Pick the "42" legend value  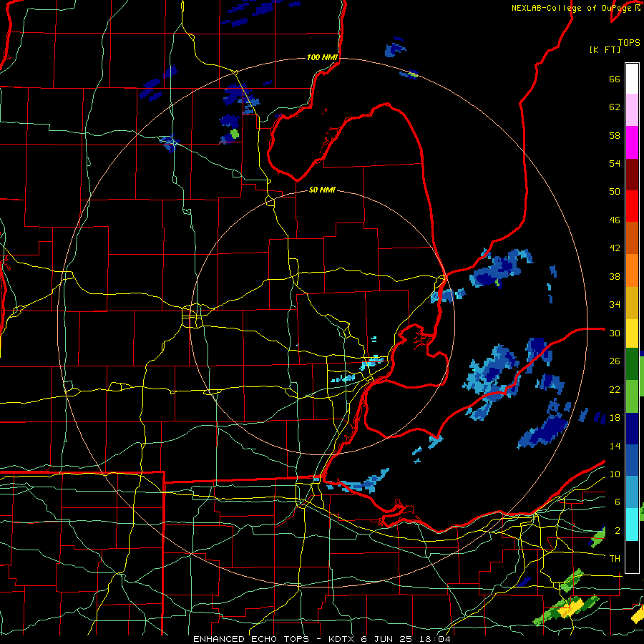coord(615,248)
